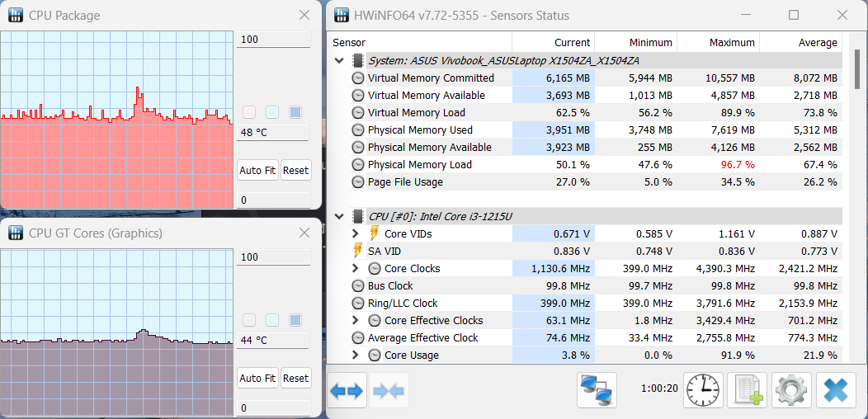
Task: Click the 48 °C current value in CPU Package
Action: pos(273,133)
